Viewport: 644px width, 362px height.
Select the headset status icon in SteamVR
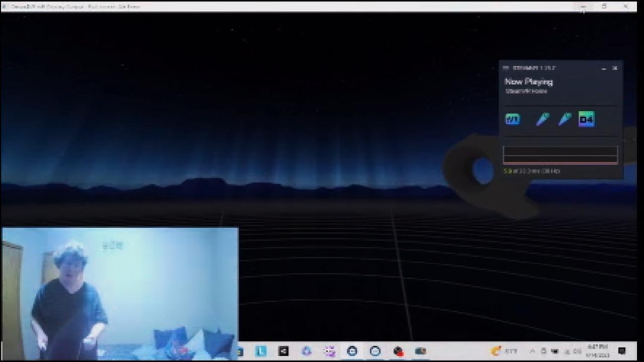coord(512,120)
